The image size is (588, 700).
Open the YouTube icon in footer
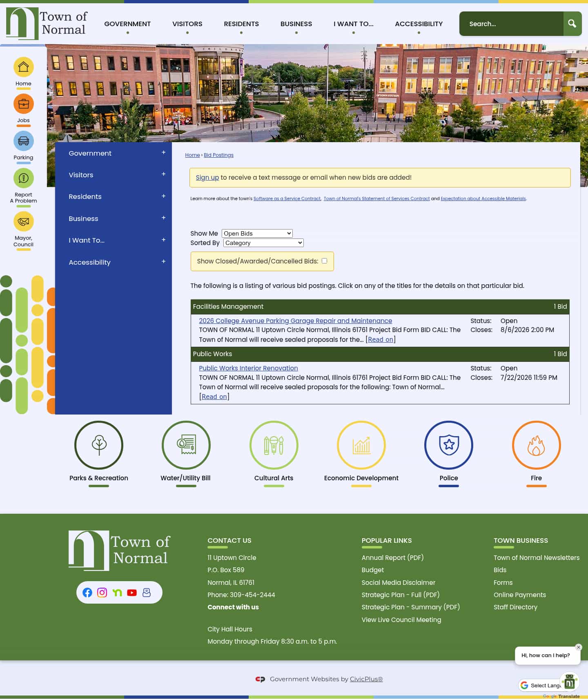click(x=132, y=593)
